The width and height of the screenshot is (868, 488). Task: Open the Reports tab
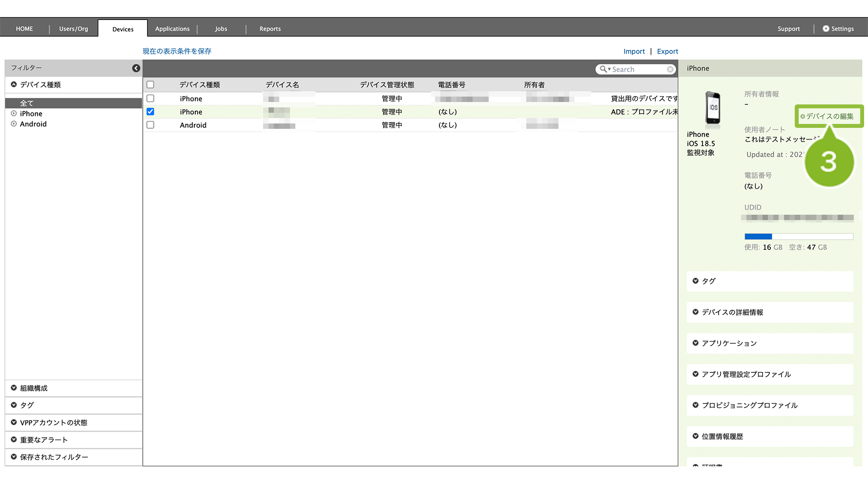tap(270, 29)
